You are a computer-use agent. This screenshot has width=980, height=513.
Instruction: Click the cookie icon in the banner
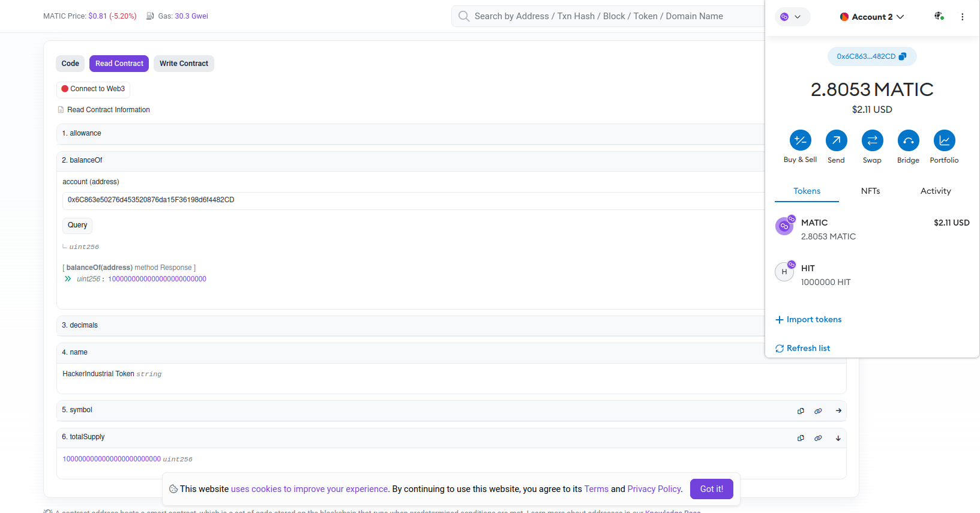tap(173, 489)
